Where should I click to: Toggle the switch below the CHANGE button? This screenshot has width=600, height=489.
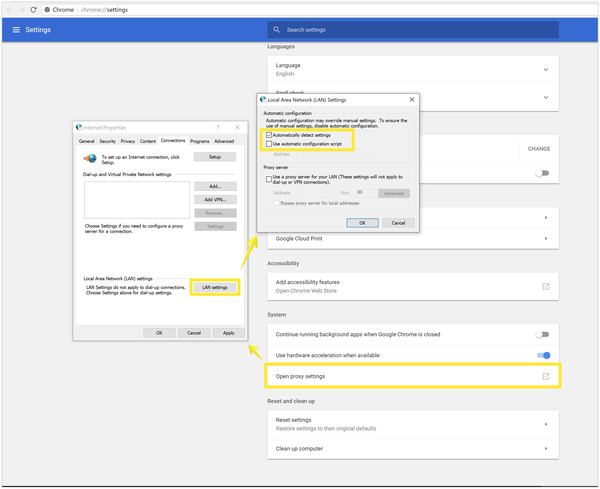(x=542, y=173)
